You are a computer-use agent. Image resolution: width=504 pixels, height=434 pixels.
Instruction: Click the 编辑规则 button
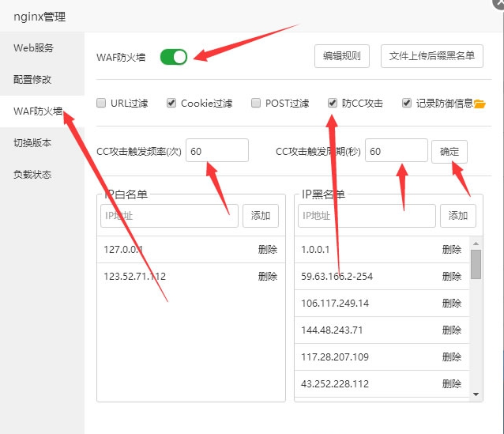[342, 55]
